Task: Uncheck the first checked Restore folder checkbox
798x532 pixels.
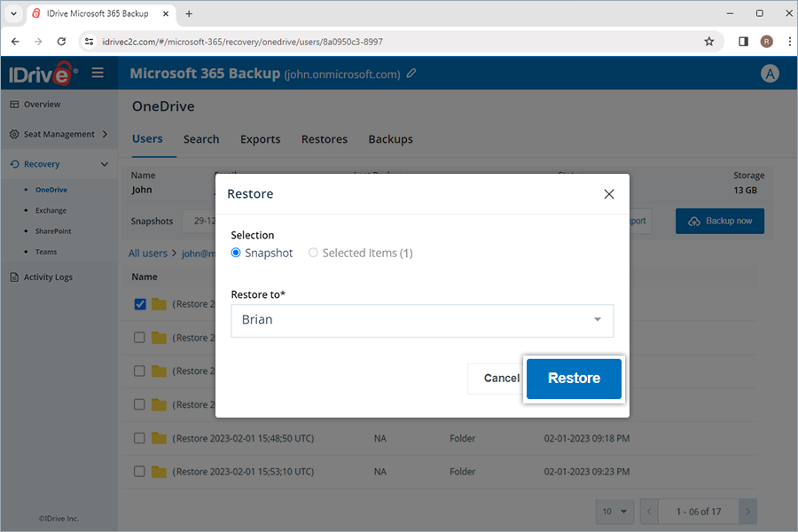Action: 140,304
